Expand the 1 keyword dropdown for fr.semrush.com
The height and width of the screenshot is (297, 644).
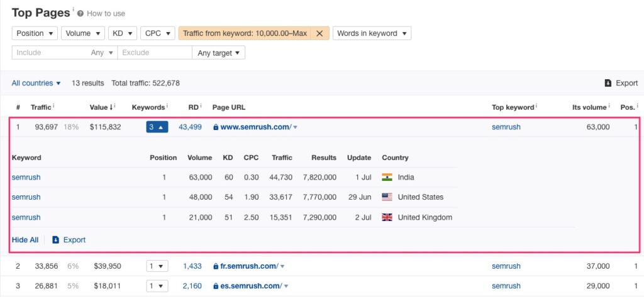[x=157, y=266]
